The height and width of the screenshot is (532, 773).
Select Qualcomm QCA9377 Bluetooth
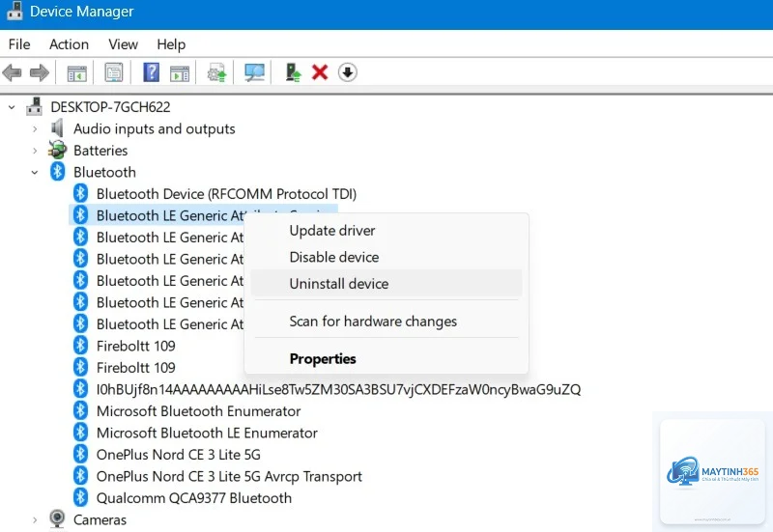pos(194,497)
